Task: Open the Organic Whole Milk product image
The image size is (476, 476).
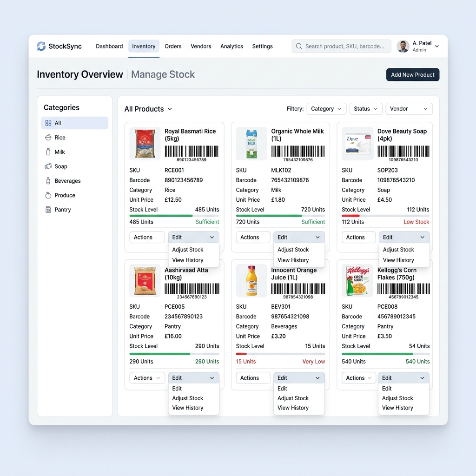Action: pos(251,144)
